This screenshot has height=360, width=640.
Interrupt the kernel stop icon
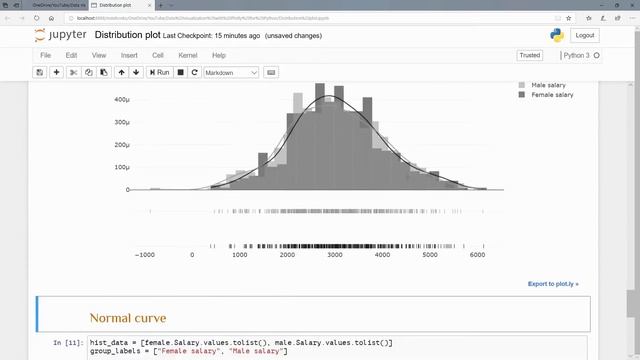click(x=180, y=73)
